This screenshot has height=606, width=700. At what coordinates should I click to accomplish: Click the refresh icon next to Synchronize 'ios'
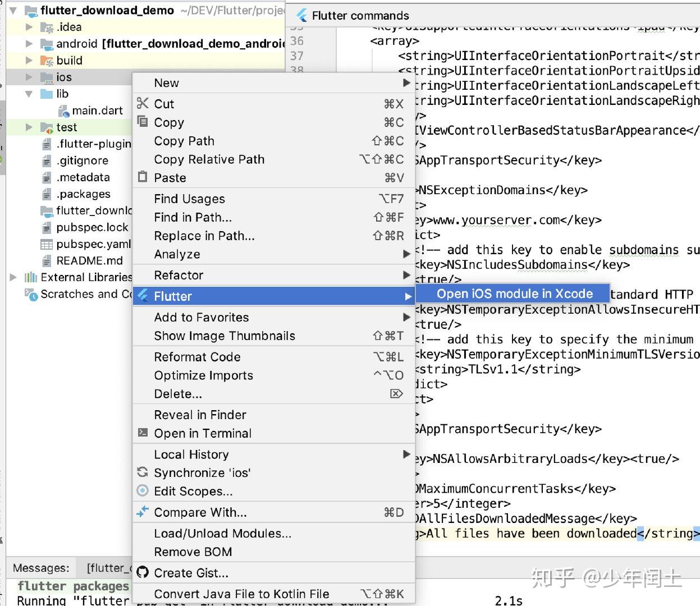tap(142, 472)
